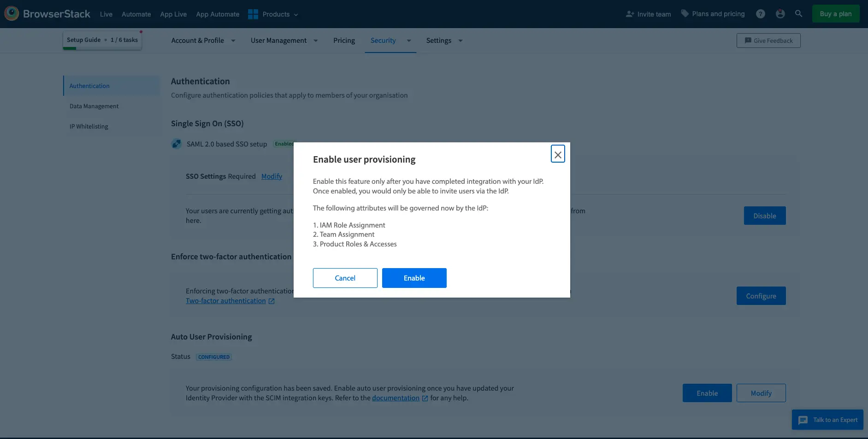Click the Buy a plan button

835,14
